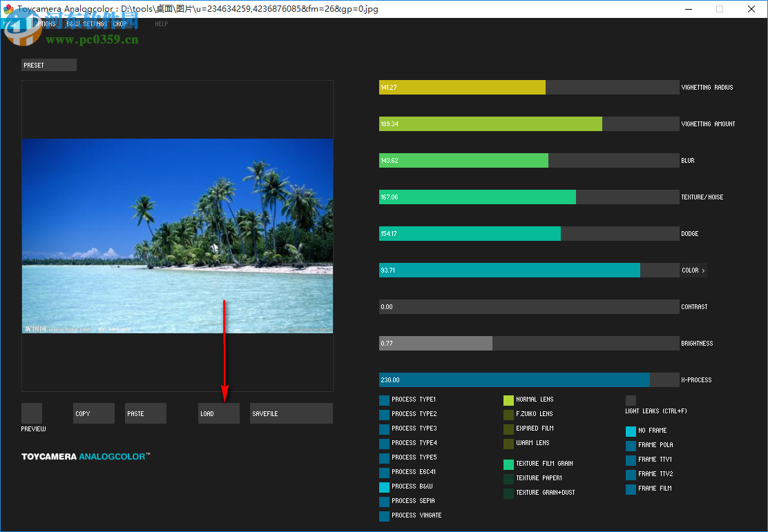The width and height of the screenshot is (768, 532).
Task: Pick the F.Zuiko Lens option
Action: (508, 414)
